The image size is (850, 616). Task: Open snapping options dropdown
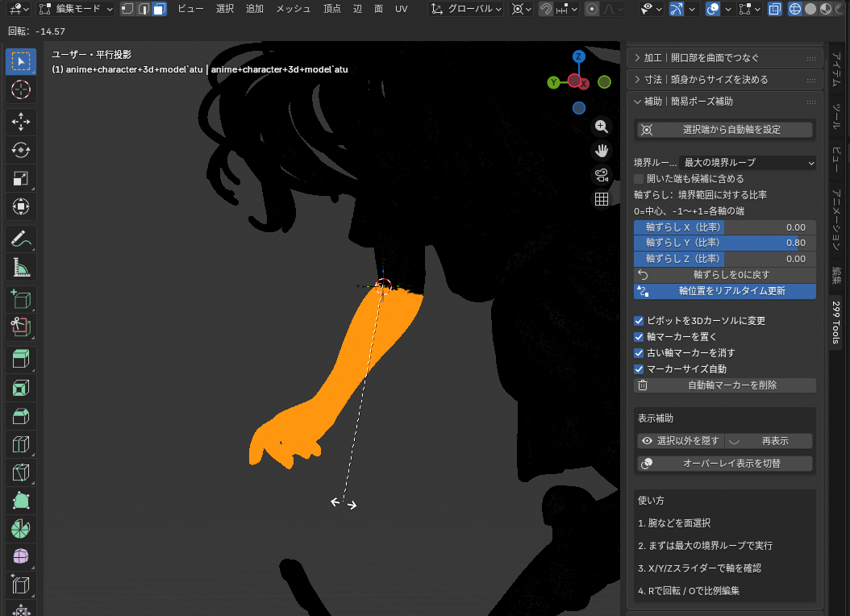pyautogui.click(x=568, y=9)
